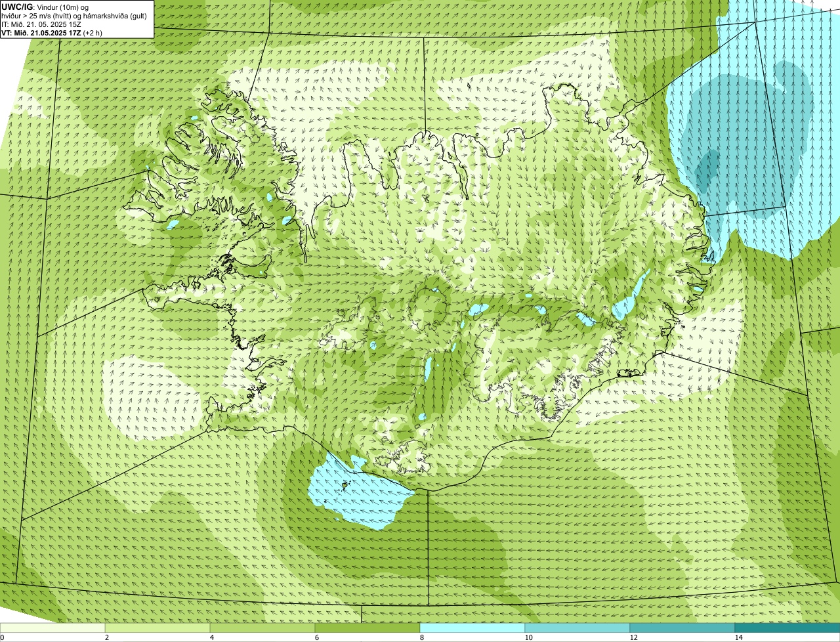The width and height of the screenshot is (840, 642).
Task: Click the darkest teal wind core off the east coast
Action: coord(708,172)
